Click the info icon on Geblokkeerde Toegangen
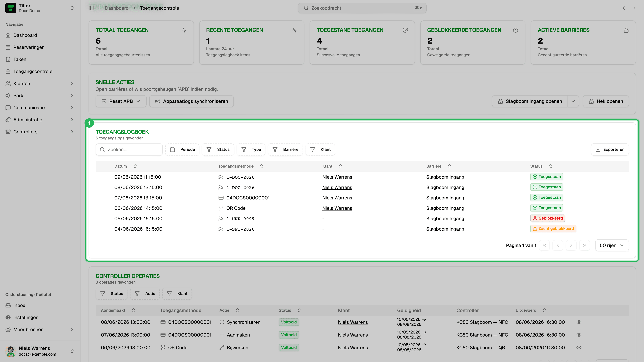Viewport: 644px width, 362px height. pyautogui.click(x=516, y=30)
